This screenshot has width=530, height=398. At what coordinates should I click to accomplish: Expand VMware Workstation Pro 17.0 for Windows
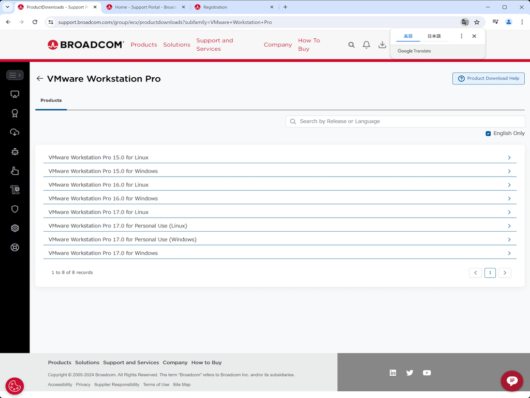point(280,253)
